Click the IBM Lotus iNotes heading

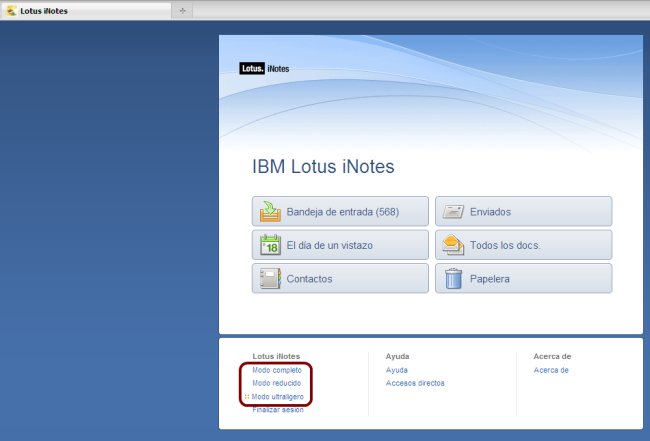click(323, 167)
